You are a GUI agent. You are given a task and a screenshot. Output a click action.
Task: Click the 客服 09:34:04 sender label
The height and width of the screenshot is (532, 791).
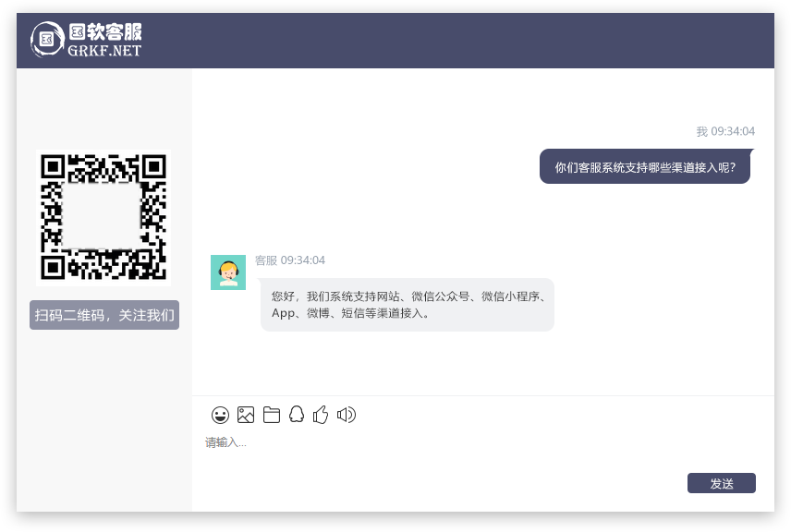tap(290, 260)
